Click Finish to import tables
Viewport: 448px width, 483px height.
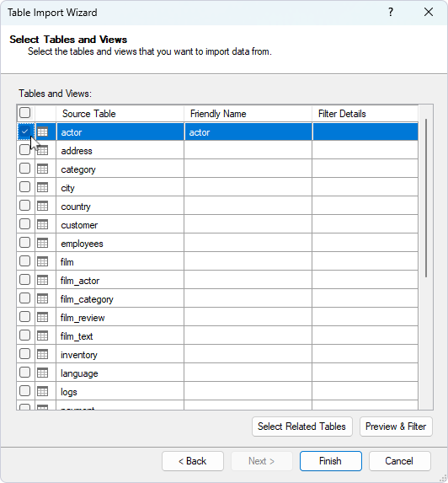point(331,461)
